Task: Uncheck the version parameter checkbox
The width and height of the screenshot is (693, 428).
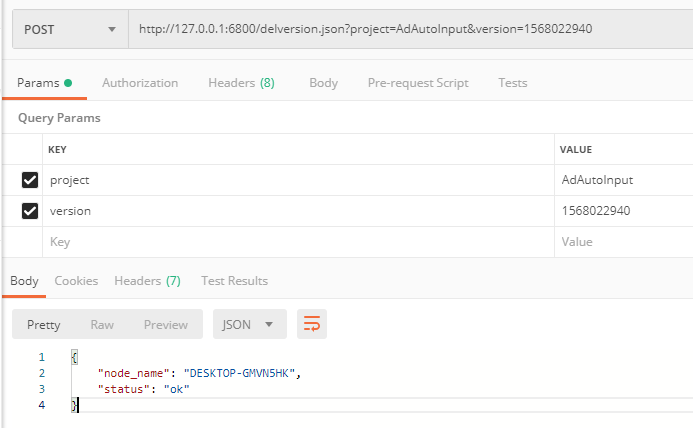Action: coord(30,211)
